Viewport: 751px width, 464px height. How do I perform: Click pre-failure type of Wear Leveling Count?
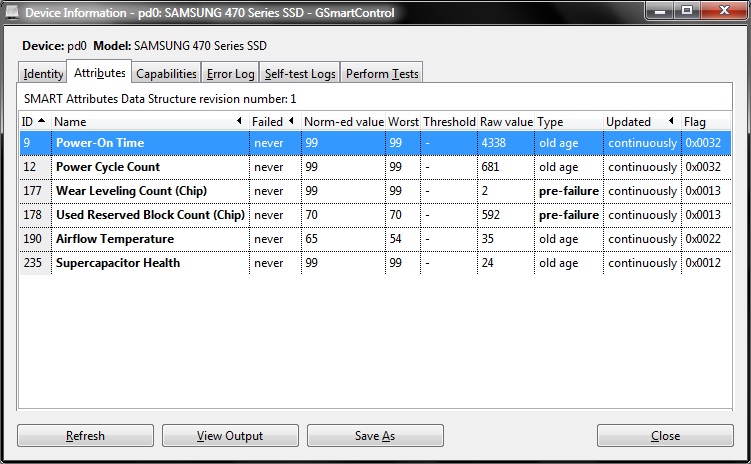[569, 191]
